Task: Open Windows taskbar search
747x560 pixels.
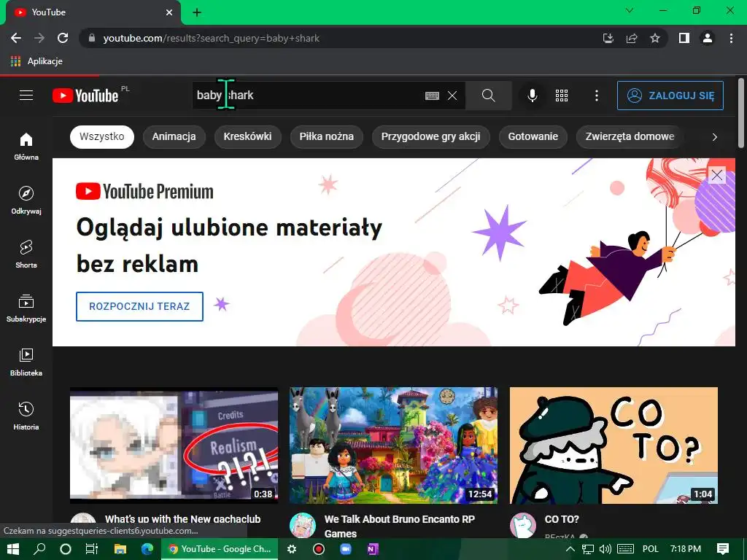Action: (x=40, y=549)
